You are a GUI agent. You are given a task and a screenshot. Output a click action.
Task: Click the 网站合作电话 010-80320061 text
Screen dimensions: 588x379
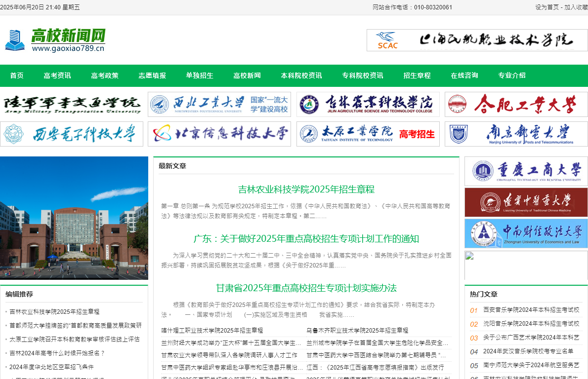[x=413, y=7]
